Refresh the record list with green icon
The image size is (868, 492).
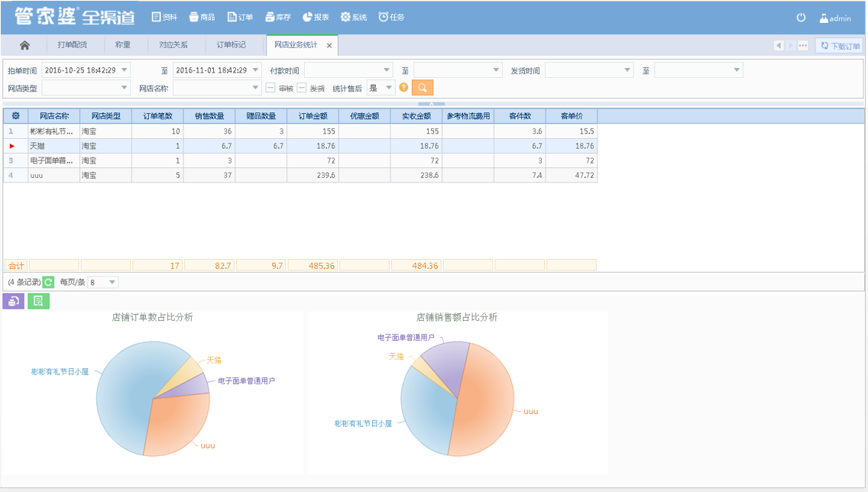48,282
